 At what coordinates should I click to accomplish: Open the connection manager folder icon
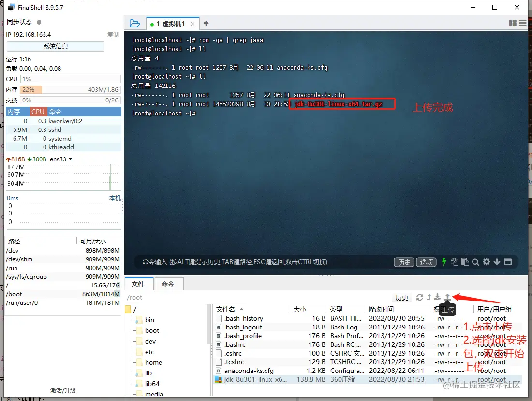pos(135,23)
